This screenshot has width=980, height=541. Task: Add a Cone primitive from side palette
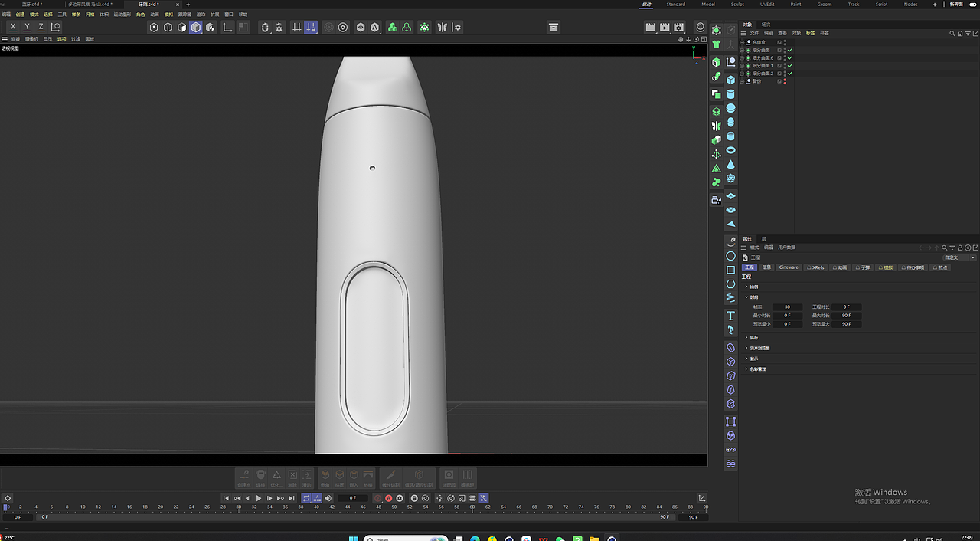pyautogui.click(x=730, y=164)
